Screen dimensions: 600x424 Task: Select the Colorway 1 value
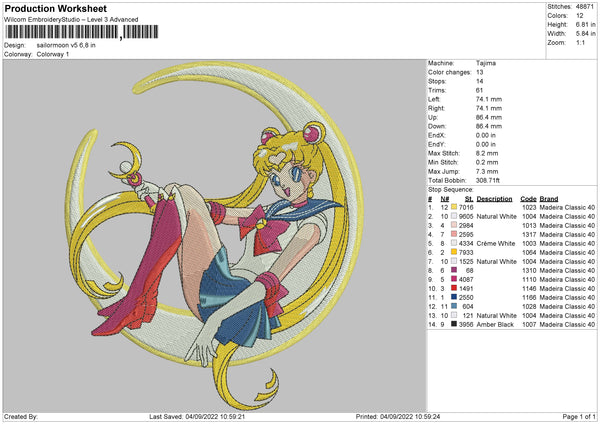coord(53,54)
